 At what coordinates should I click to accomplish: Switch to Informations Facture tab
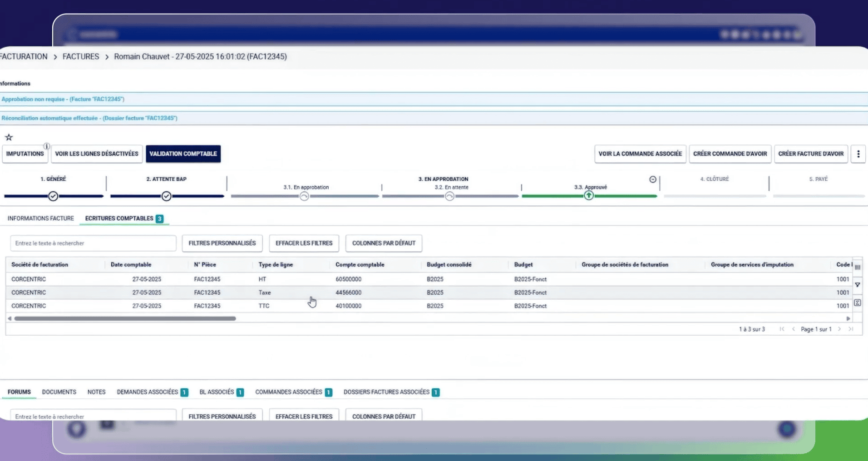(x=40, y=218)
